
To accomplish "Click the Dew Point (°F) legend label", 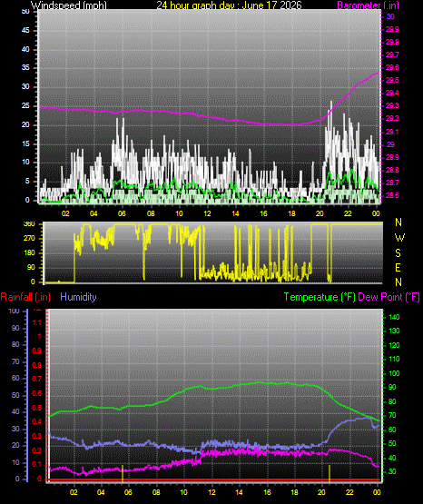I will click(x=389, y=297).
